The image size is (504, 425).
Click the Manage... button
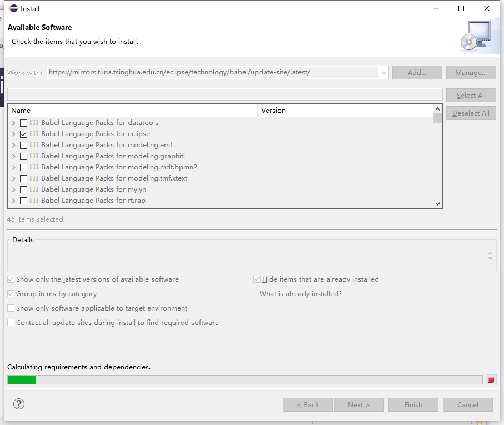(471, 73)
